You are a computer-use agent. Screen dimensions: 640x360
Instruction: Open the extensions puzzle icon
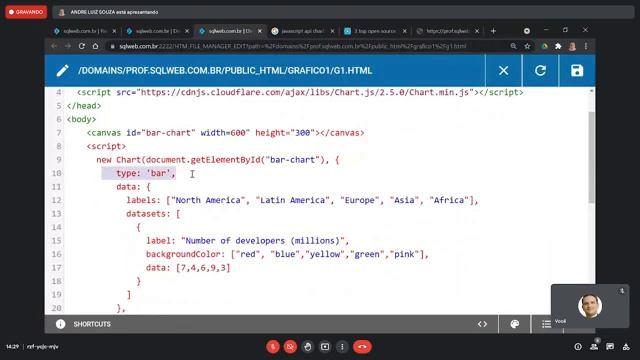pyautogui.click(x=558, y=46)
